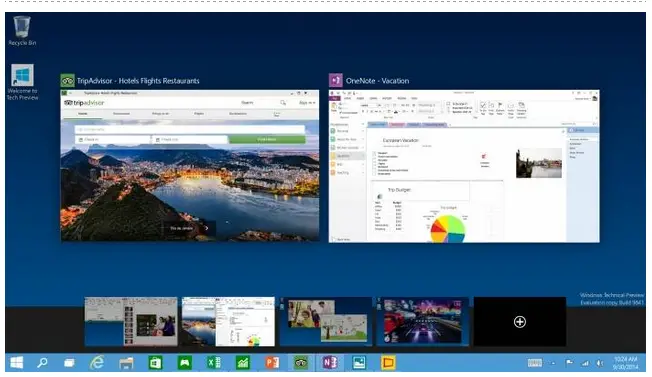This screenshot has height=377, width=652.
Task: Click the 'European Vacation' page title in OneNote
Action: (400, 140)
